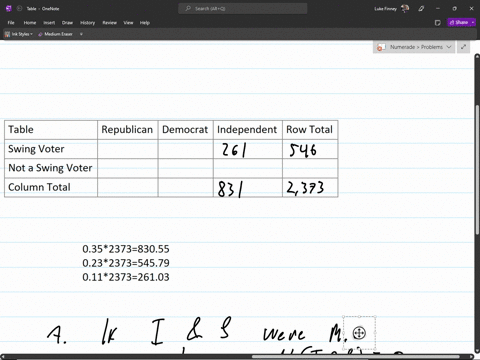Click the back arrow in the title bar
This screenshot has height=360, width=480.
point(19,9)
